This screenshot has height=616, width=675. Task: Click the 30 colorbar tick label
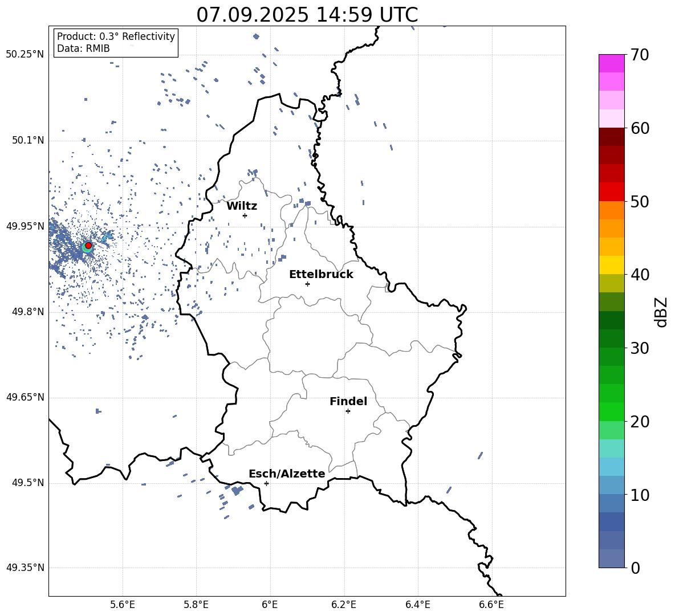click(x=640, y=348)
